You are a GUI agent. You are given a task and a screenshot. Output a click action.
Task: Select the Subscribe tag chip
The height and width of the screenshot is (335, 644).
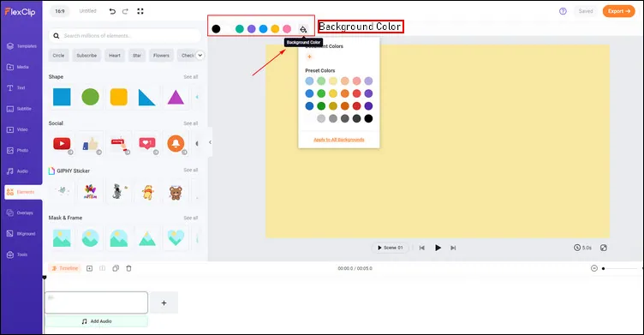(86, 55)
